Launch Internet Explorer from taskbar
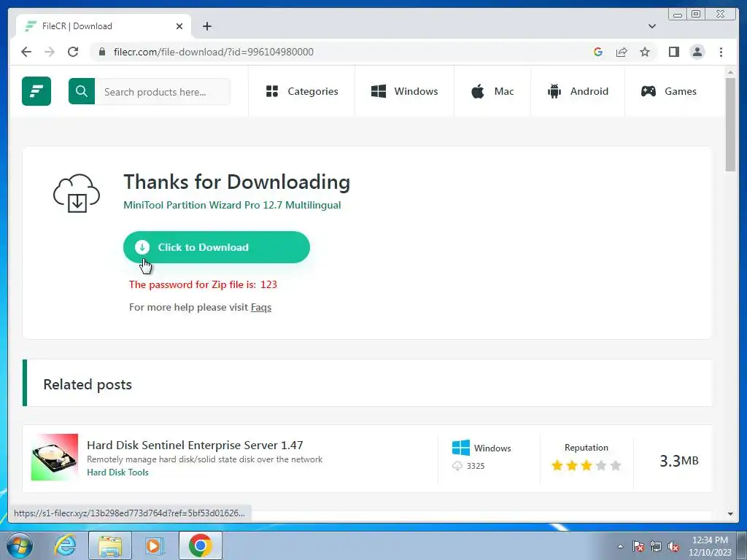Viewport: 747px width, 560px height. click(65, 545)
